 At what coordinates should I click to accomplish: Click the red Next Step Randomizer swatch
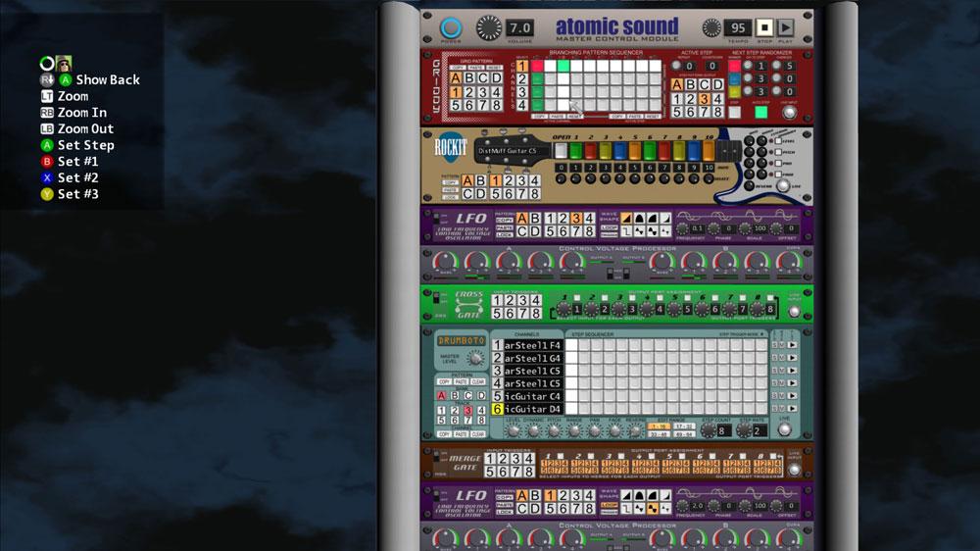734,66
